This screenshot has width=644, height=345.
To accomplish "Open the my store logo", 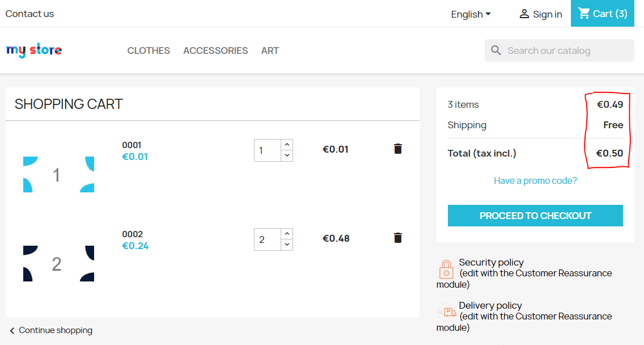I will tap(33, 50).
